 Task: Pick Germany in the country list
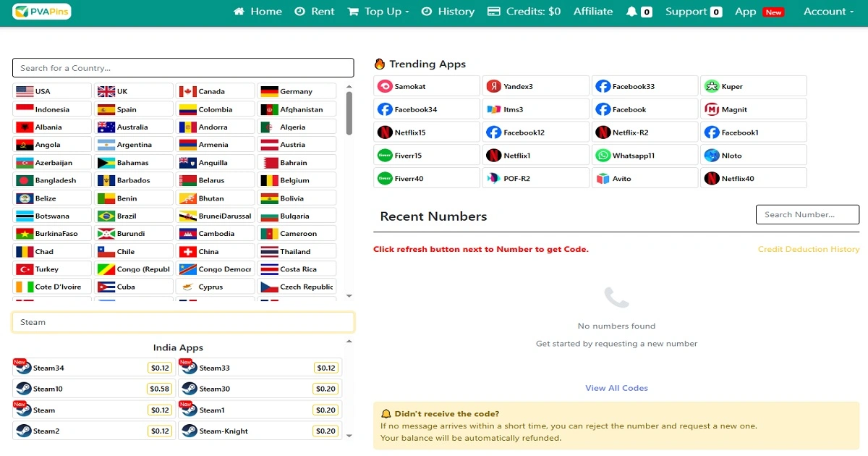click(x=297, y=91)
